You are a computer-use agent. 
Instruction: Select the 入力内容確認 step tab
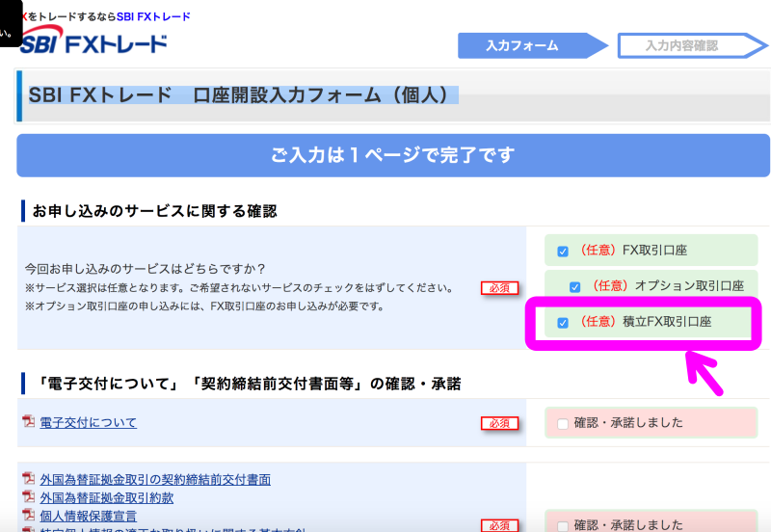(692, 45)
